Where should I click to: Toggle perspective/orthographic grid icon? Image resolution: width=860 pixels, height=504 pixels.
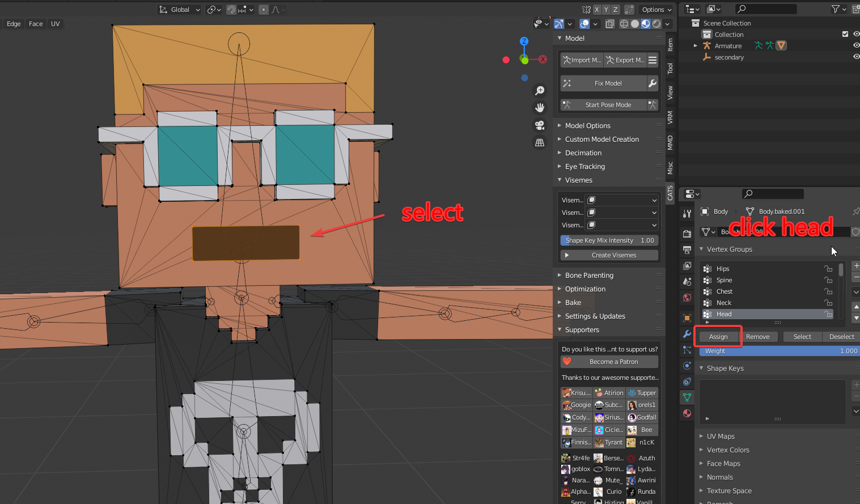point(540,142)
